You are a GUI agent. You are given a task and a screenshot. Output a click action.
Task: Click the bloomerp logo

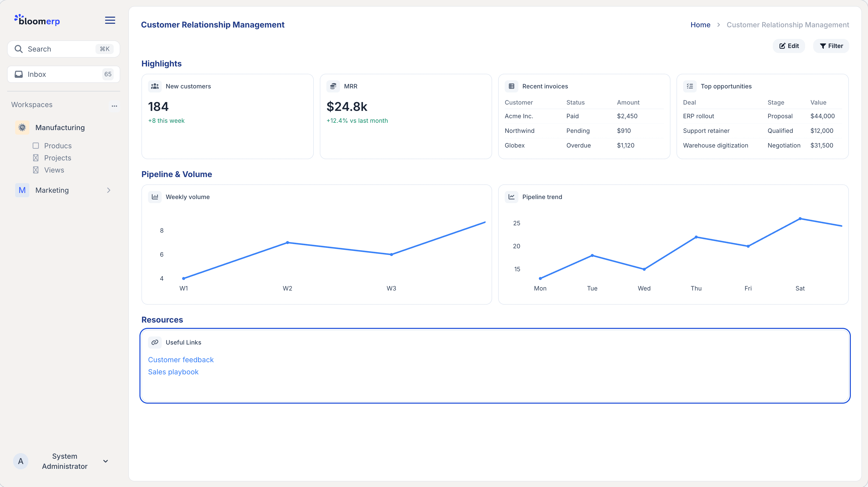(37, 20)
